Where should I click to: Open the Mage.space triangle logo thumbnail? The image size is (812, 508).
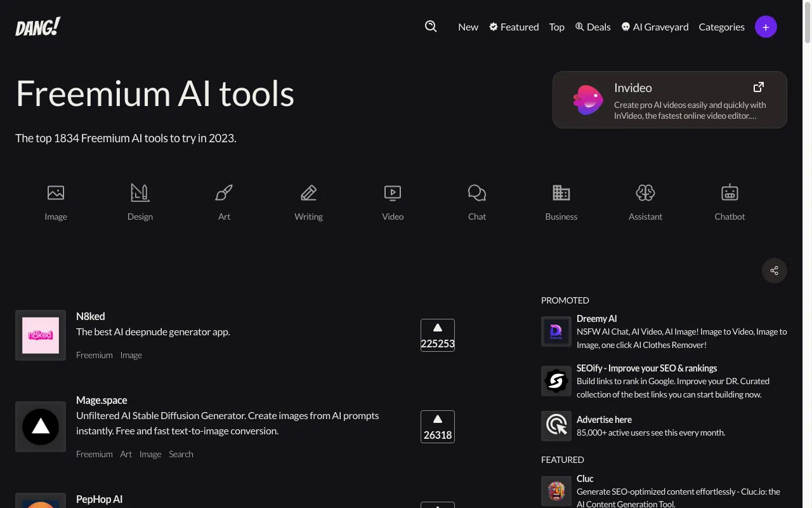pos(41,427)
